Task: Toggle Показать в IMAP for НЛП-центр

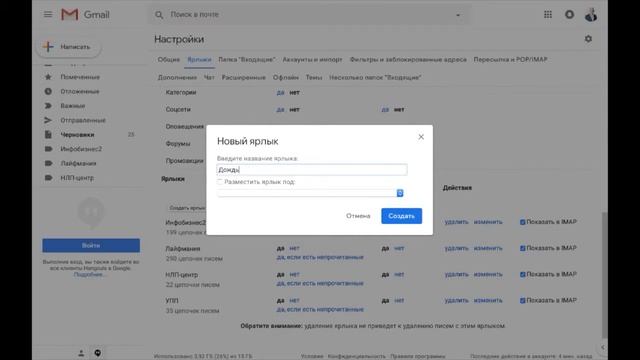Action: click(522, 274)
